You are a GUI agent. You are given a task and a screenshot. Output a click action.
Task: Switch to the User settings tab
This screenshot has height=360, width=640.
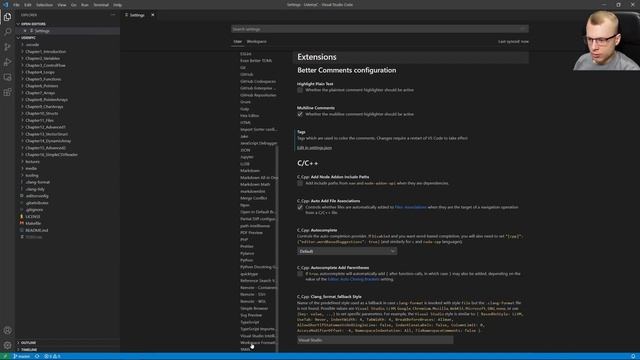238,42
